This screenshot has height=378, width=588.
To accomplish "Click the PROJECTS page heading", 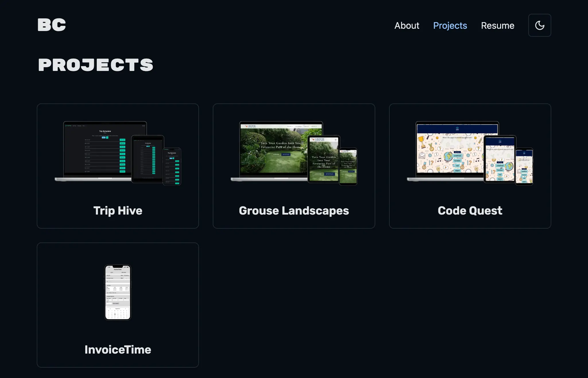I will 95,65.
